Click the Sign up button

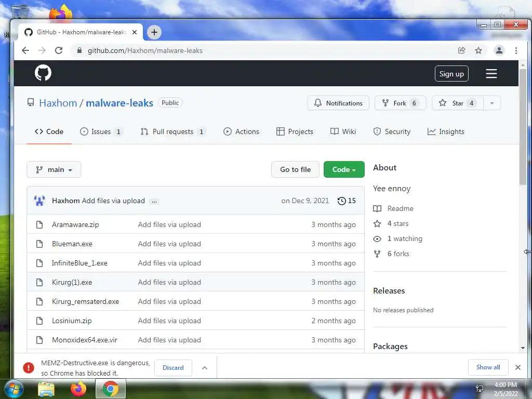[x=451, y=74]
